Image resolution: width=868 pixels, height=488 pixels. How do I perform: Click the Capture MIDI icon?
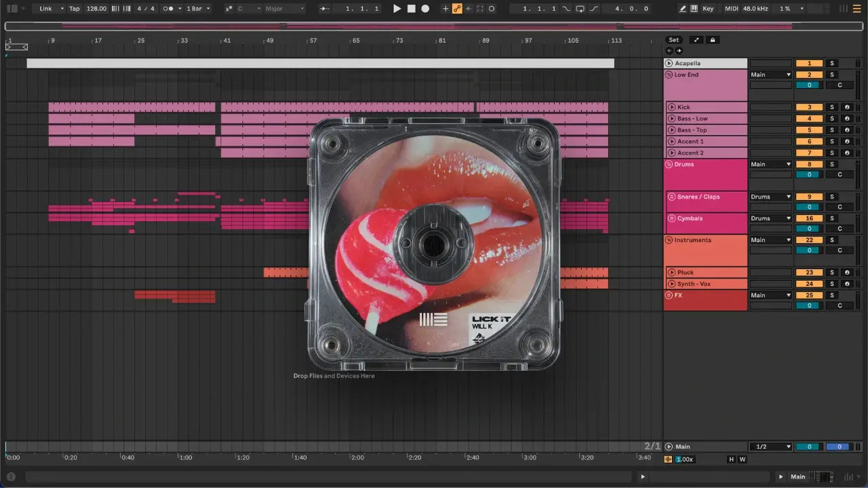click(x=480, y=9)
